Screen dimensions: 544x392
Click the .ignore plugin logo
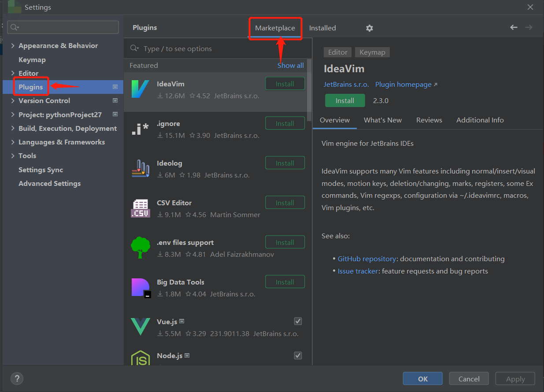click(x=141, y=129)
